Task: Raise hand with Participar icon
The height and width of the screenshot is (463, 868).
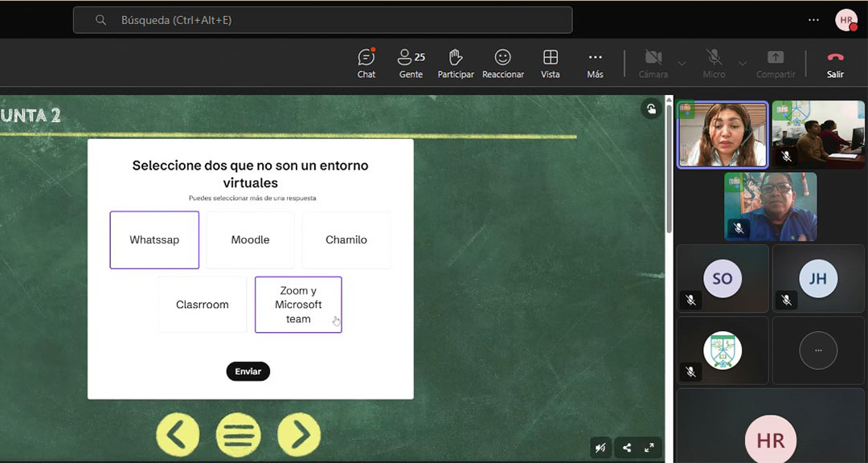Action: tap(455, 63)
